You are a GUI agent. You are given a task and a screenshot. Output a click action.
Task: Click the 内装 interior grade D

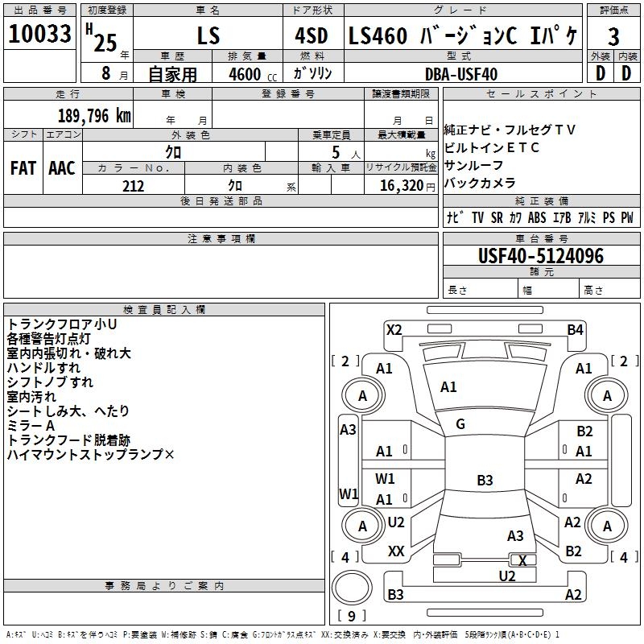tap(626, 73)
